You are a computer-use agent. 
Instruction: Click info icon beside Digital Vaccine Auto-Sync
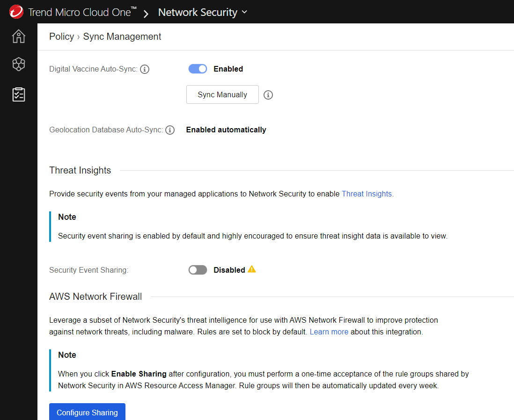click(x=145, y=69)
